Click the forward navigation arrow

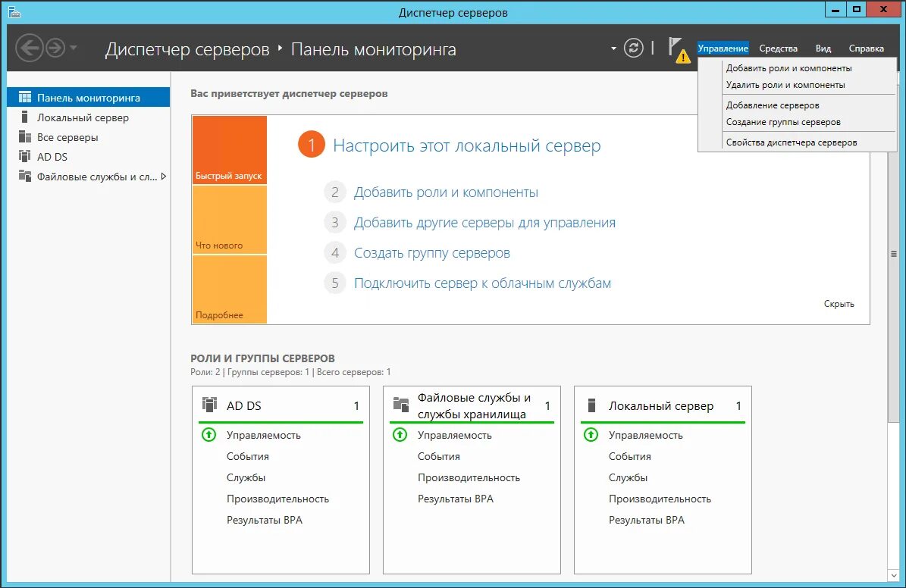coord(55,48)
